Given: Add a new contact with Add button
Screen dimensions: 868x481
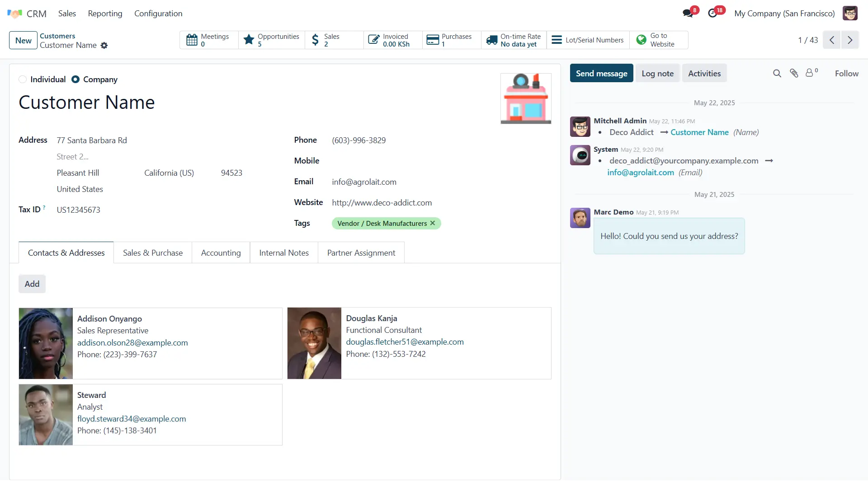Looking at the screenshot, I should [32, 284].
